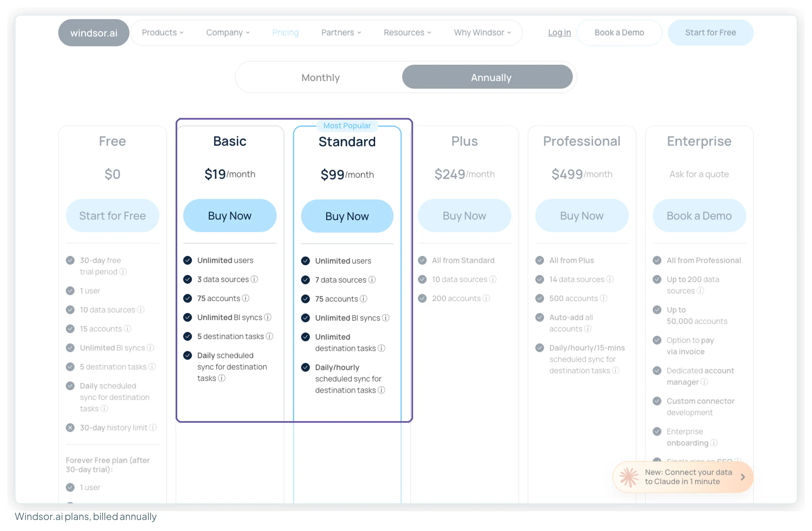Viewport: 812px width, 531px height.
Task: Click the All from Standard feature text
Action: click(x=463, y=260)
